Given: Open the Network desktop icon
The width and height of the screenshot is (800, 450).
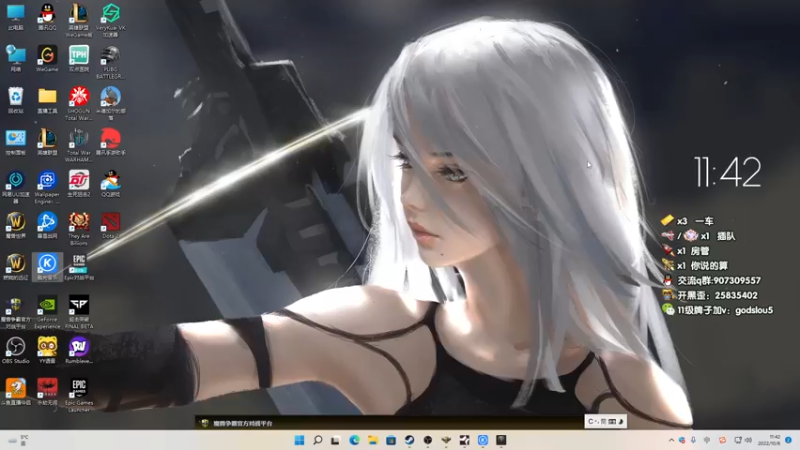Looking at the screenshot, I should pos(16,58).
